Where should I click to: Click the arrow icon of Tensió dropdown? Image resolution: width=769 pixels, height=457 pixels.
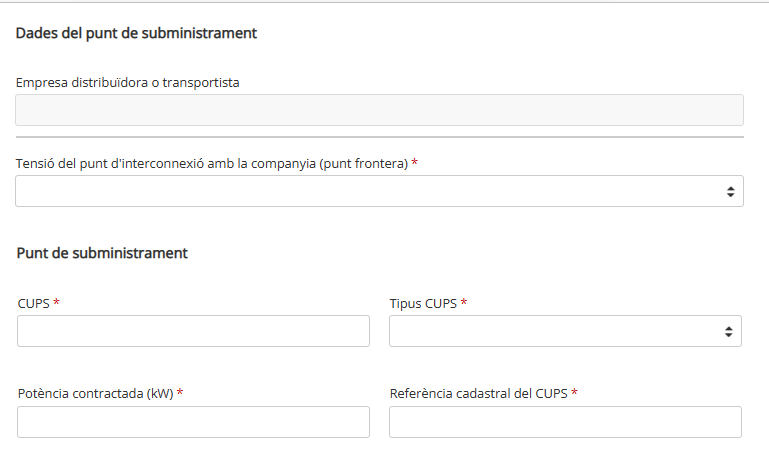point(730,191)
